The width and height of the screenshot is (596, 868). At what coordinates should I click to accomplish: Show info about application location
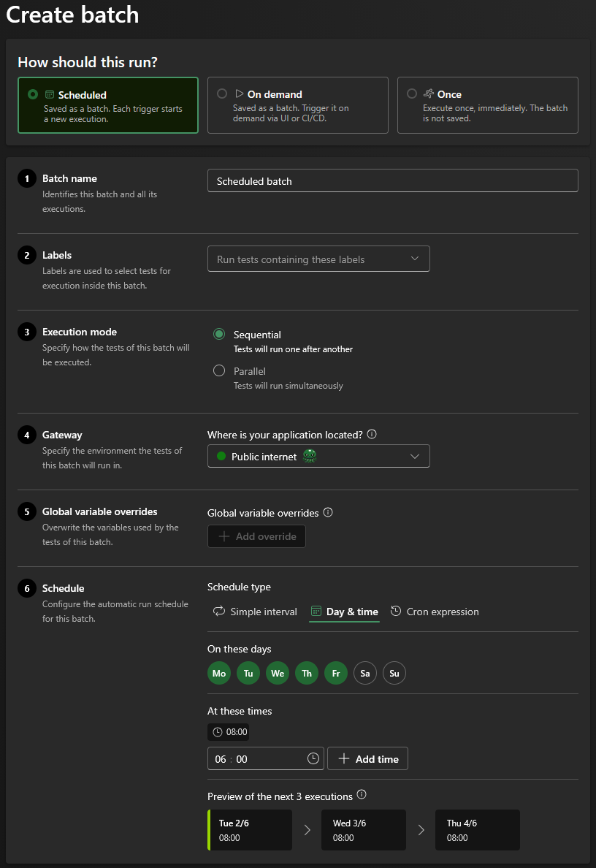[372, 434]
